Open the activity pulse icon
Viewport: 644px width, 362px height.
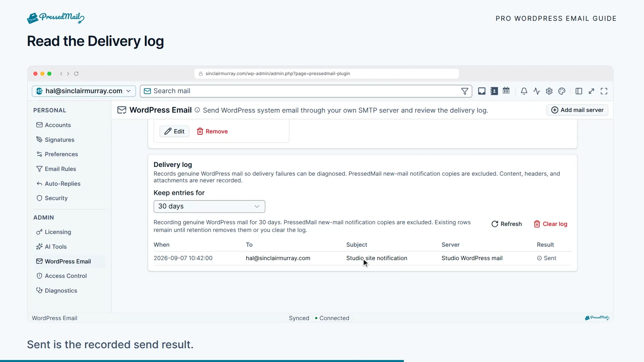pyautogui.click(x=537, y=91)
